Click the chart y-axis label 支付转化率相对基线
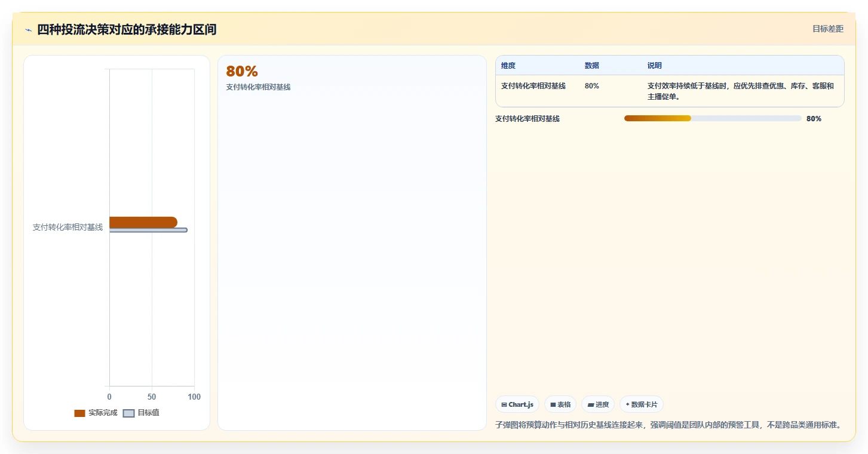Viewport: 868px width, 454px height. tap(68, 227)
